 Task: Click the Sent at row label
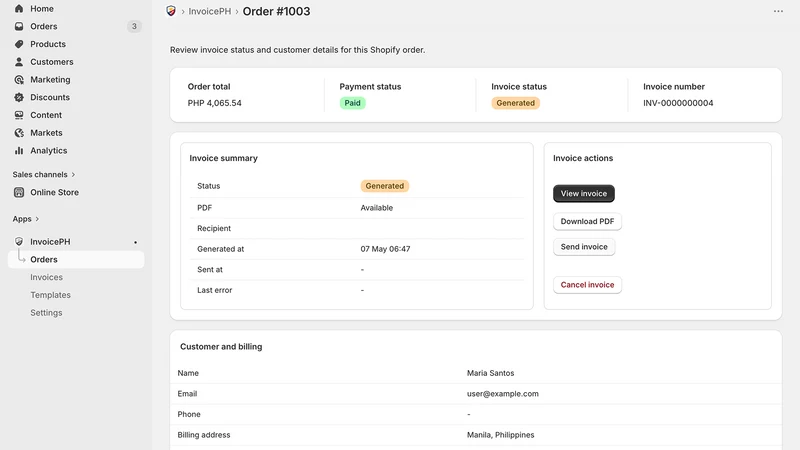click(210, 269)
